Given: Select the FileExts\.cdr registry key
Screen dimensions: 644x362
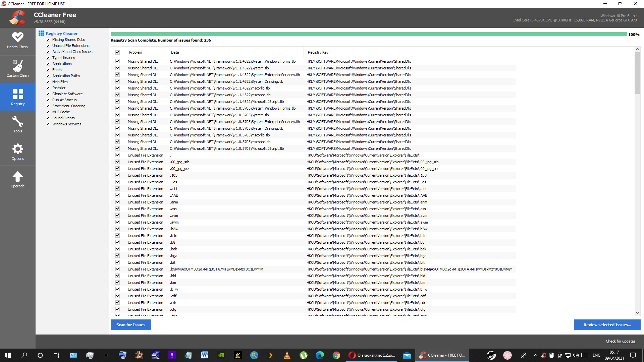Looking at the screenshot, I should (366, 303).
